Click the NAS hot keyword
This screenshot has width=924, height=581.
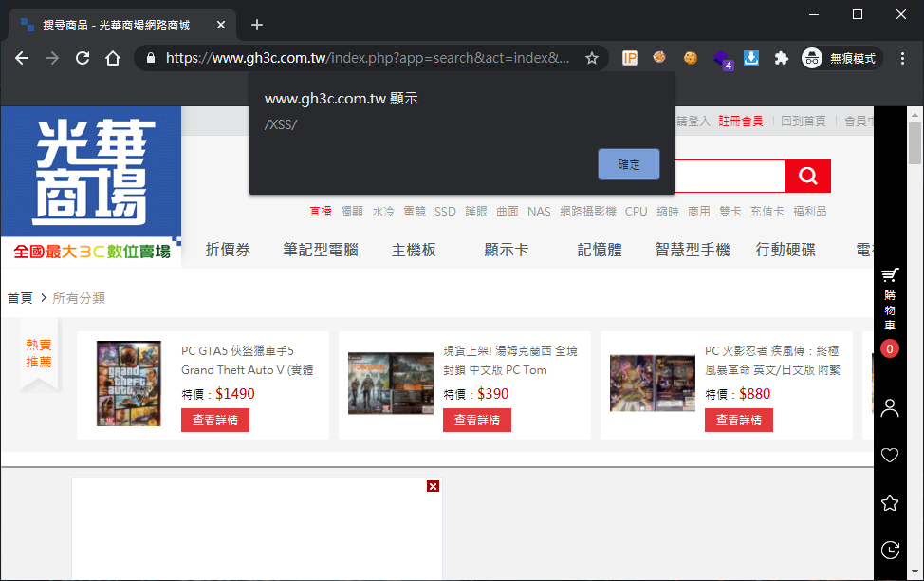539,211
